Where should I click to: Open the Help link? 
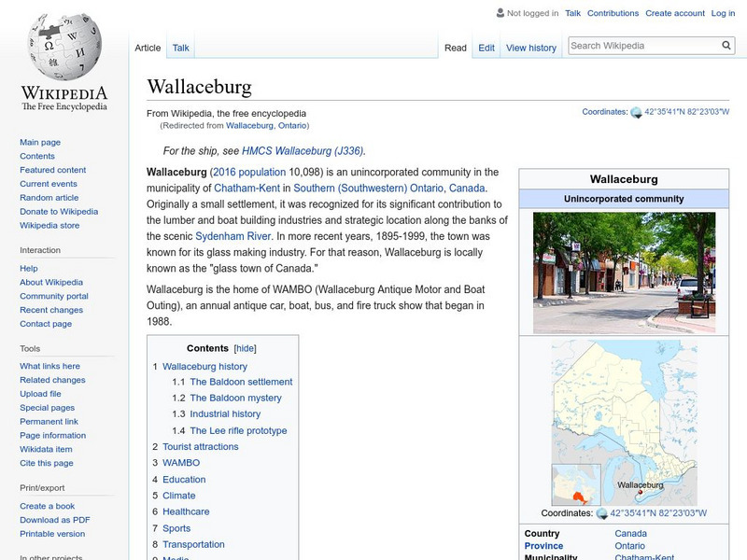coord(29,268)
